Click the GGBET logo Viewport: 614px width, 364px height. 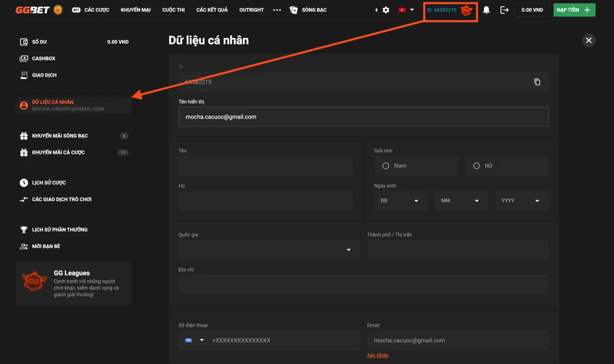pyautogui.click(x=32, y=10)
